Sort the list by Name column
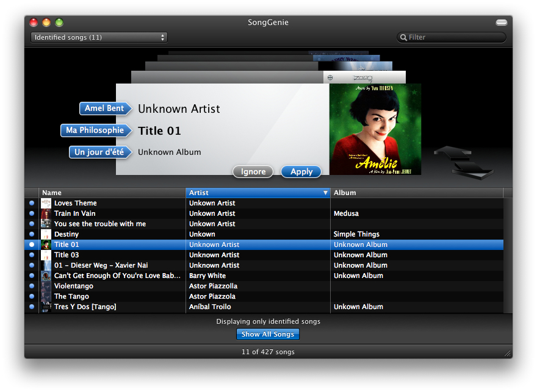537x392 pixels. (x=112, y=193)
